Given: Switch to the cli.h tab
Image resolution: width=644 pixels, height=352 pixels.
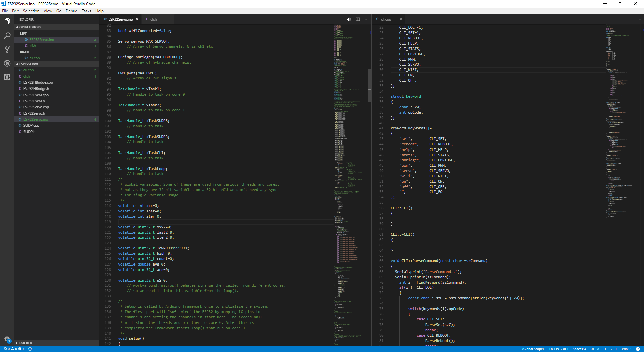Looking at the screenshot, I should 153,19.
